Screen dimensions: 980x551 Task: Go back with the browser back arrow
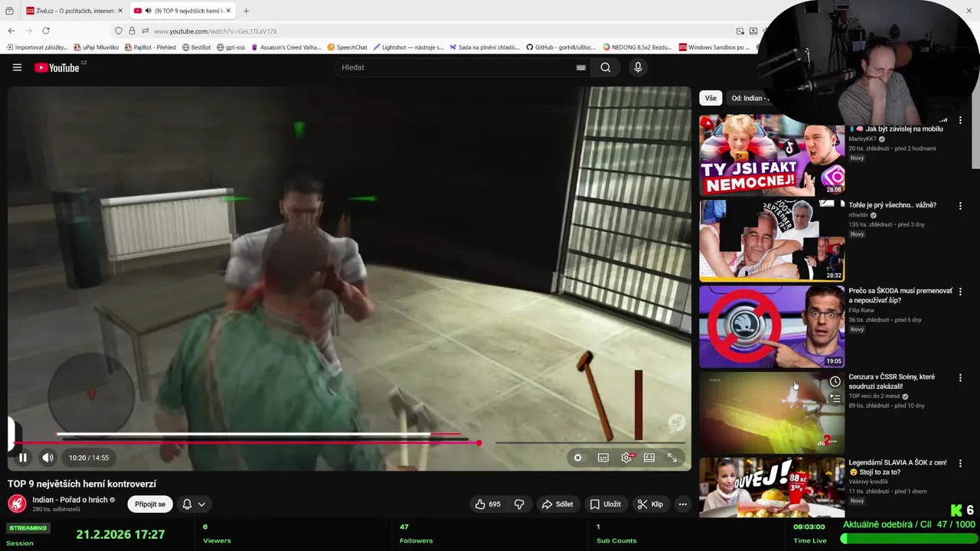[x=11, y=31]
